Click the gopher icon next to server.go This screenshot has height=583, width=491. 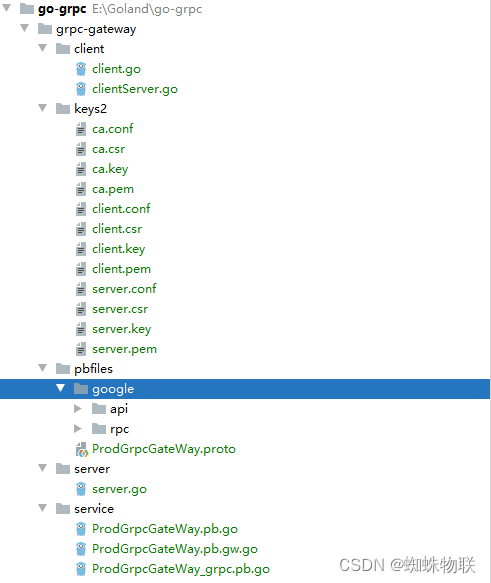81,489
